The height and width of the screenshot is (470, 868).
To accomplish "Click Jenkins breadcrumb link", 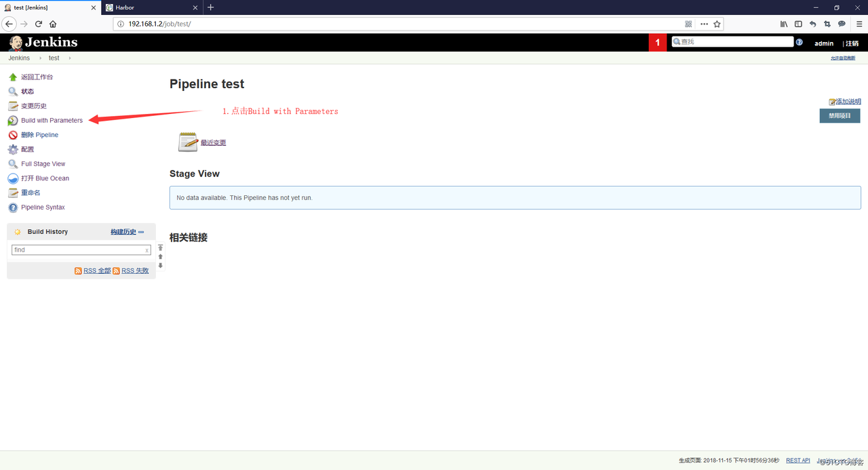I will pos(19,58).
